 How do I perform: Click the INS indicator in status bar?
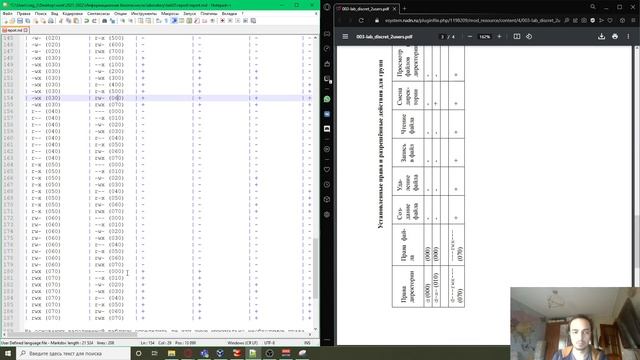pos(307,343)
